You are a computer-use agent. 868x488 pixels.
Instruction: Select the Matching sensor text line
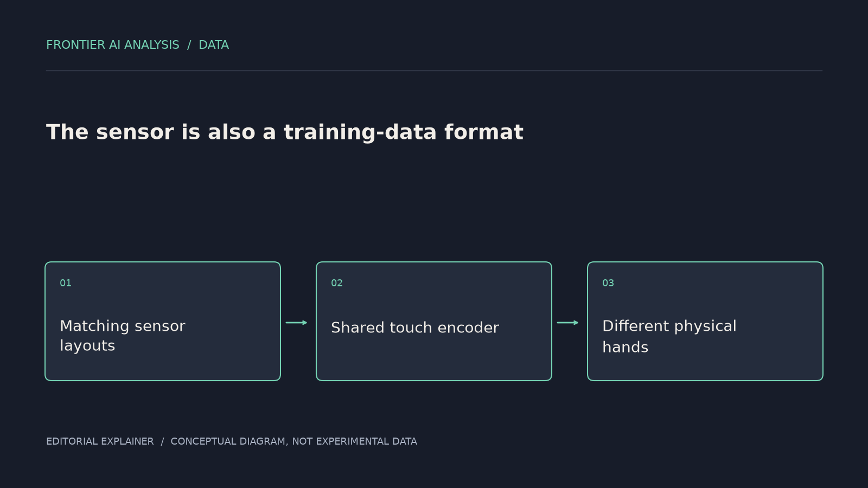click(123, 326)
